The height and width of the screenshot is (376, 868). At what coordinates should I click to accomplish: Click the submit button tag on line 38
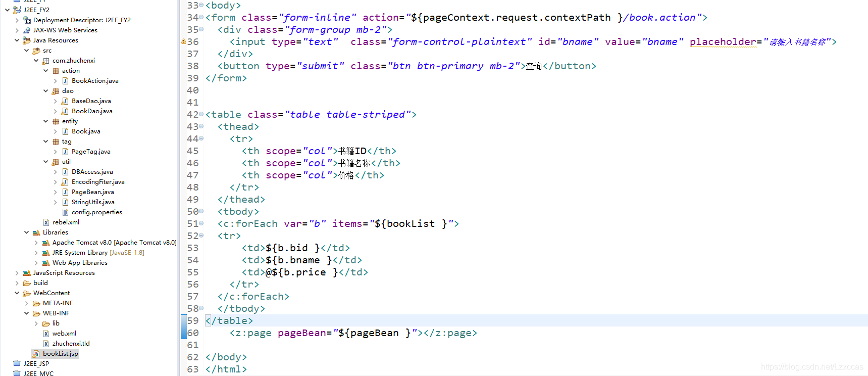[x=407, y=66]
